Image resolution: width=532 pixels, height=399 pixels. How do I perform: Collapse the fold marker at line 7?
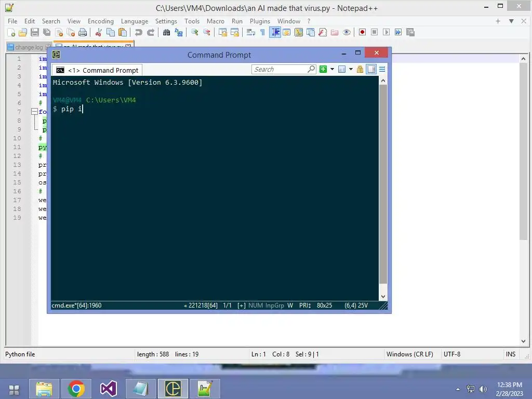pos(34,112)
